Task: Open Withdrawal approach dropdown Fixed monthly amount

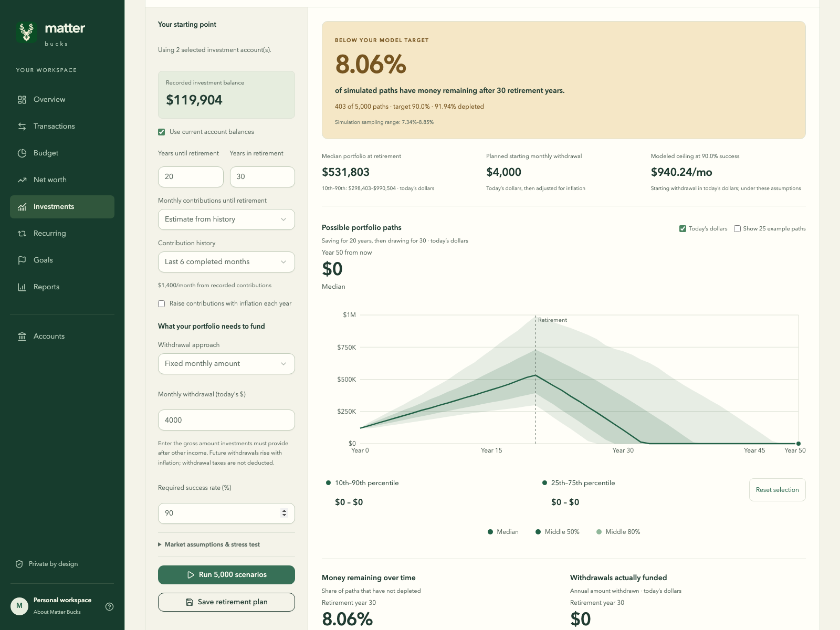Action: [226, 364]
